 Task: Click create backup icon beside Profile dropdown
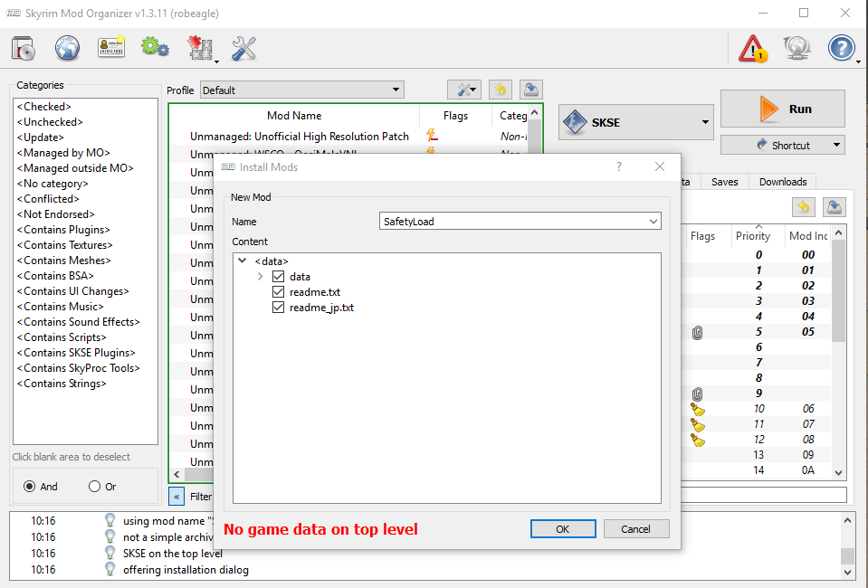click(x=531, y=90)
